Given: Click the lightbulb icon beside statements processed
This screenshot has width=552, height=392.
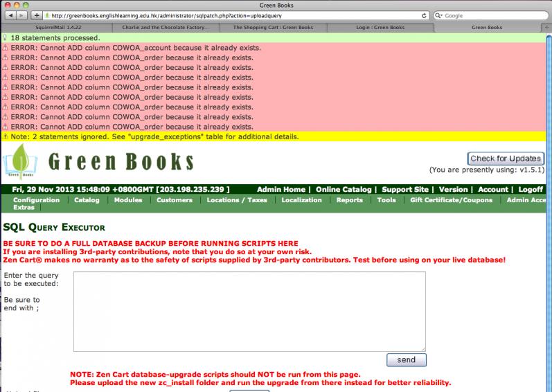Looking at the screenshot, I should pos(5,37).
